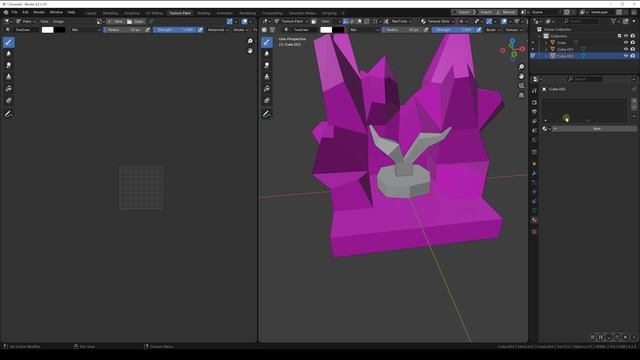This screenshot has width=640, height=360.
Task: Click the 3D viewport zoom gizmo icon
Action: coord(521,67)
